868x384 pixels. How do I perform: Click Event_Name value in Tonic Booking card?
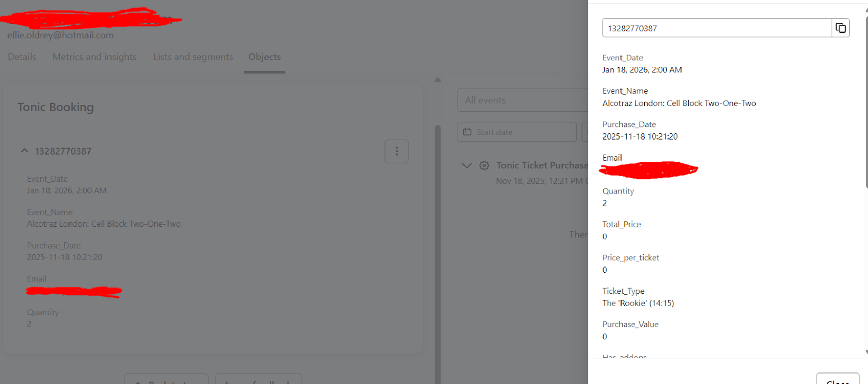(104, 224)
